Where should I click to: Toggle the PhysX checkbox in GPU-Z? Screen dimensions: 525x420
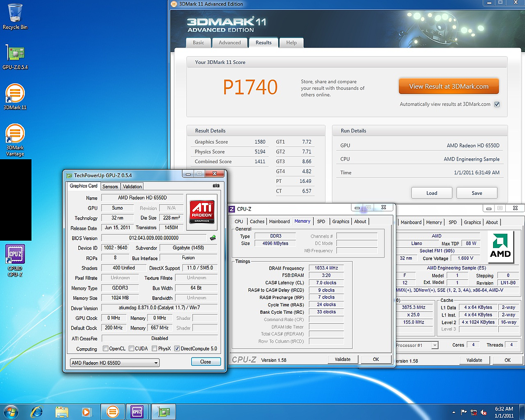click(154, 349)
